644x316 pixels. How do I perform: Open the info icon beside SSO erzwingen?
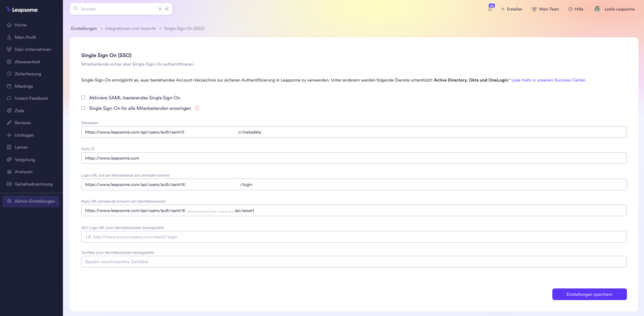[197, 108]
